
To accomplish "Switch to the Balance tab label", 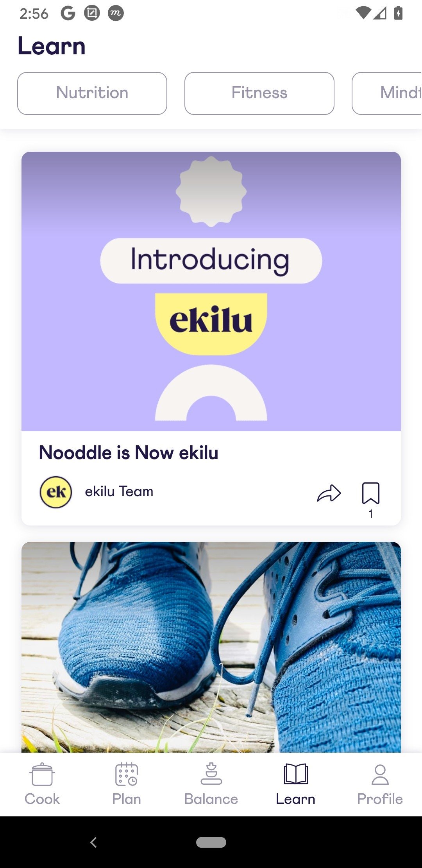I will pos(211,799).
